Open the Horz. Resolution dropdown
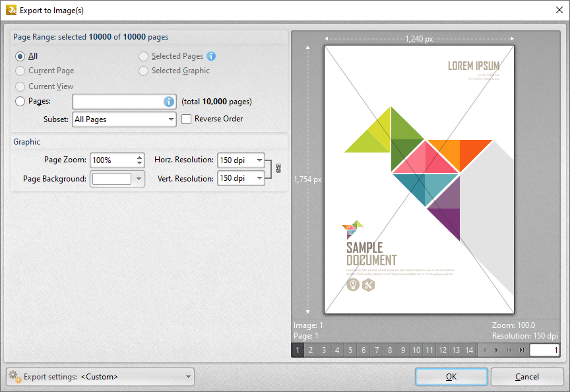 point(260,160)
